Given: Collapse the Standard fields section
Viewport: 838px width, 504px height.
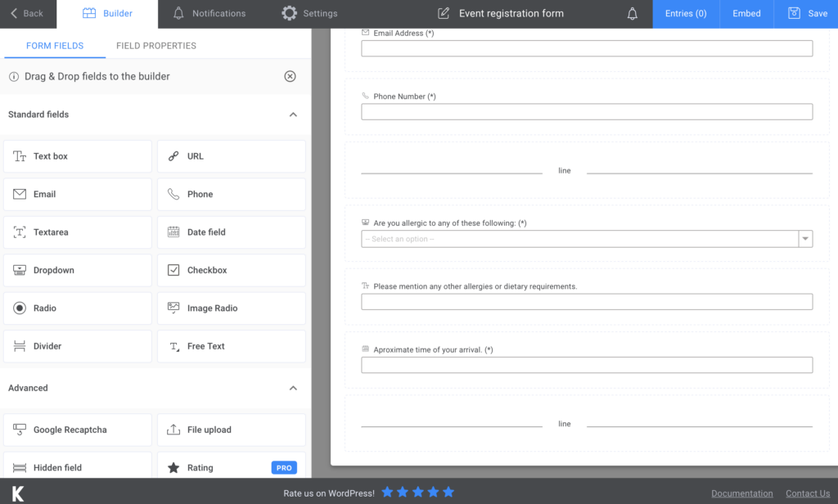Looking at the screenshot, I should [x=293, y=115].
